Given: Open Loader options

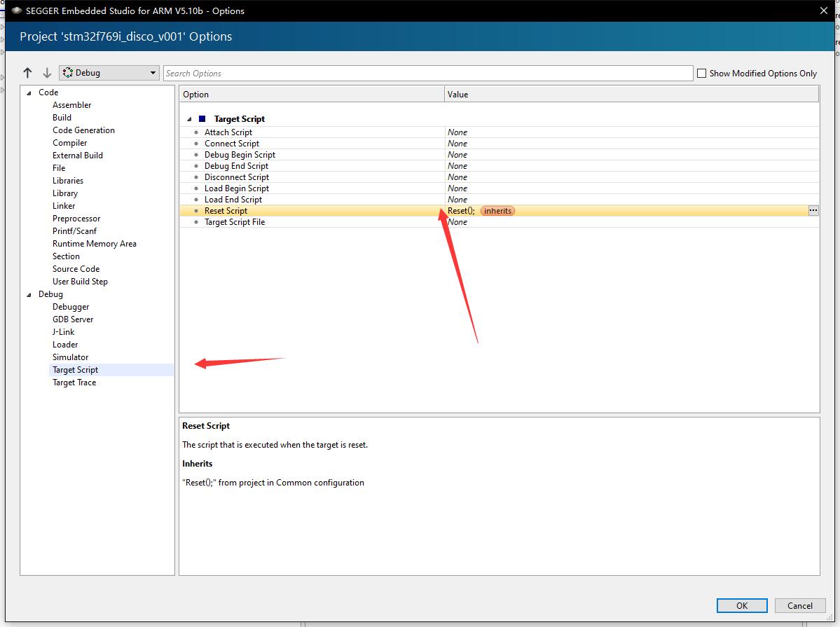Looking at the screenshot, I should [65, 345].
